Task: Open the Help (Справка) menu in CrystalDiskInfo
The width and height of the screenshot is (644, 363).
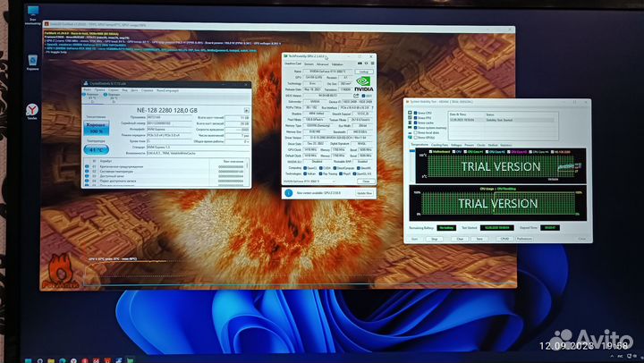Action: point(147,90)
